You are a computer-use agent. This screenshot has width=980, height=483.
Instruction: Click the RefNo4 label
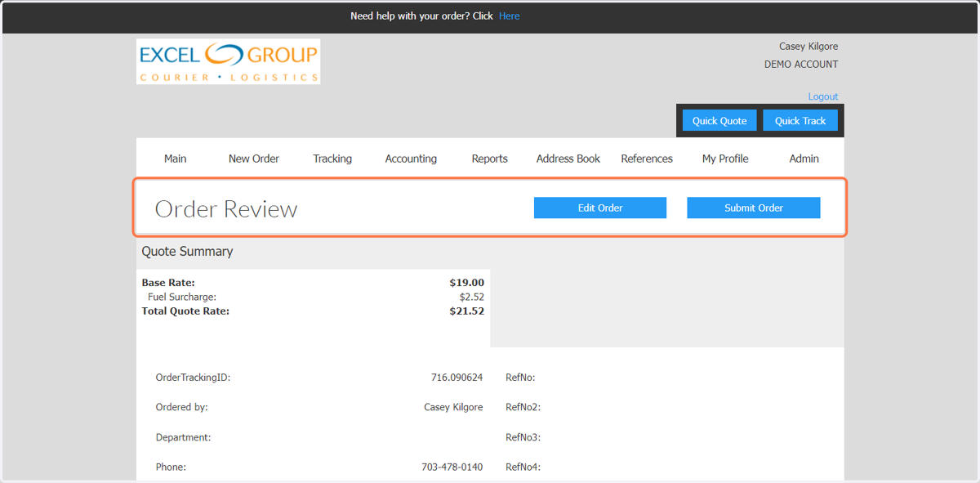(x=523, y=467)
